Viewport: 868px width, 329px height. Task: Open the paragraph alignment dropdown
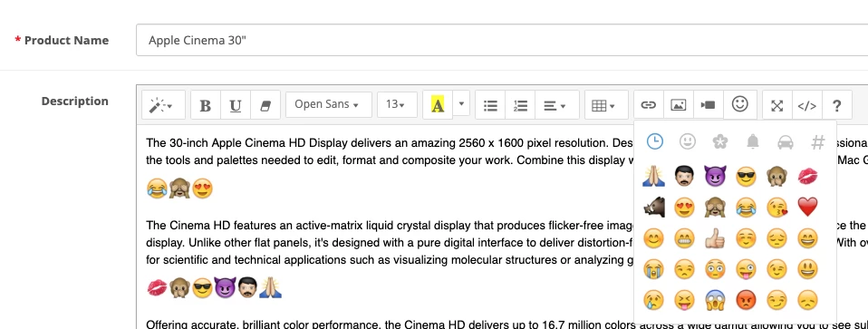[557, 105]
